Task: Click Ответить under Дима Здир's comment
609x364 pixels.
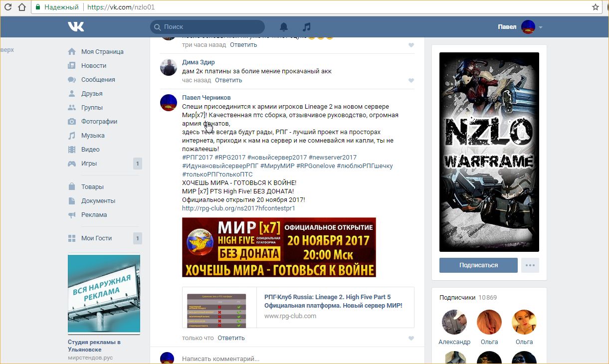Action: [x=228, y=80]
